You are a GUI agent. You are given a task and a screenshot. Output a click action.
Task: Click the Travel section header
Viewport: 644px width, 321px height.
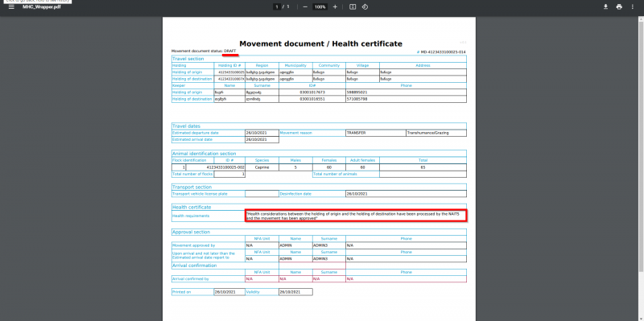188,59
